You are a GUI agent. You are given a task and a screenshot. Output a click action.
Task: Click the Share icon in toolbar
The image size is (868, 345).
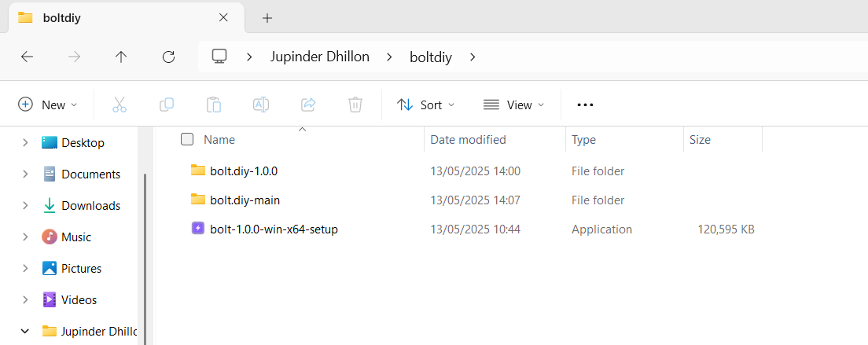click(x=307, y=105)
